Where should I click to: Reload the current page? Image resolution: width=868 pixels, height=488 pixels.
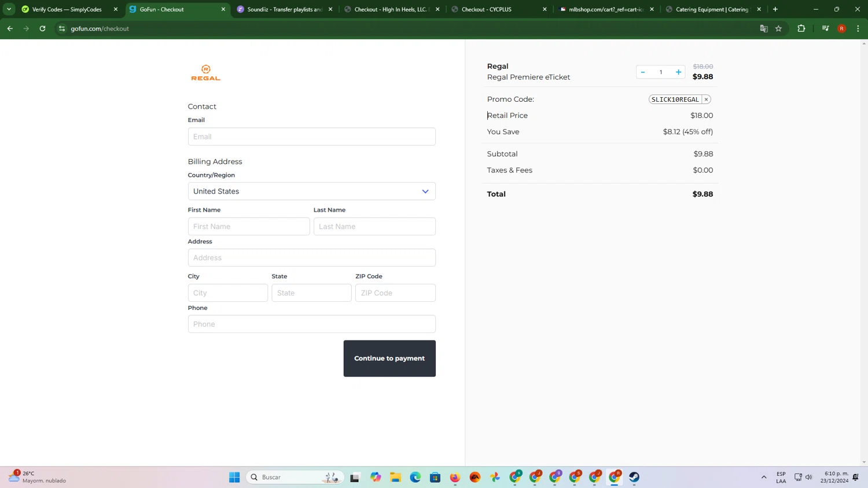pos(42,28)
